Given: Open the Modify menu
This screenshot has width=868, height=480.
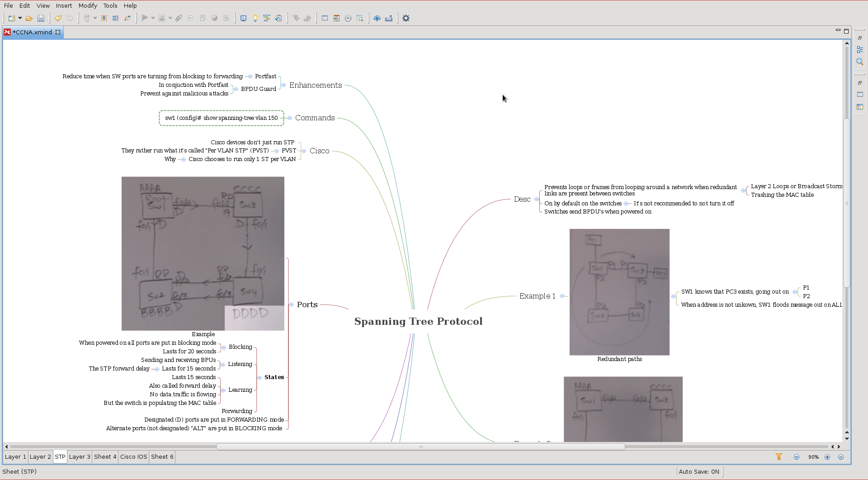Looking at the screenshot, I should [88, 5].
